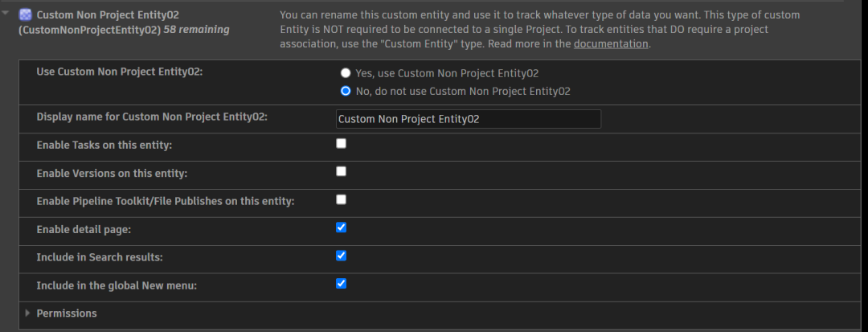Enable Tasks on this entity checkbox

(x=341, y=143)
